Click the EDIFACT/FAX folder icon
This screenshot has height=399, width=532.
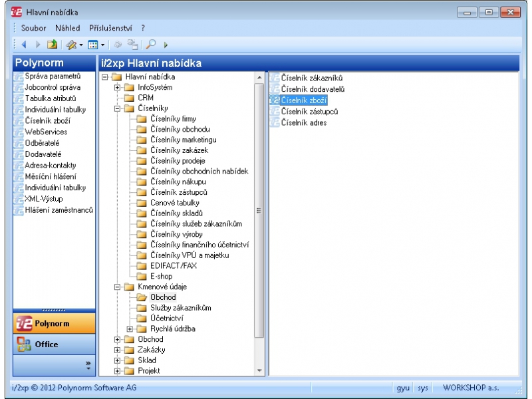click(142, 266)
